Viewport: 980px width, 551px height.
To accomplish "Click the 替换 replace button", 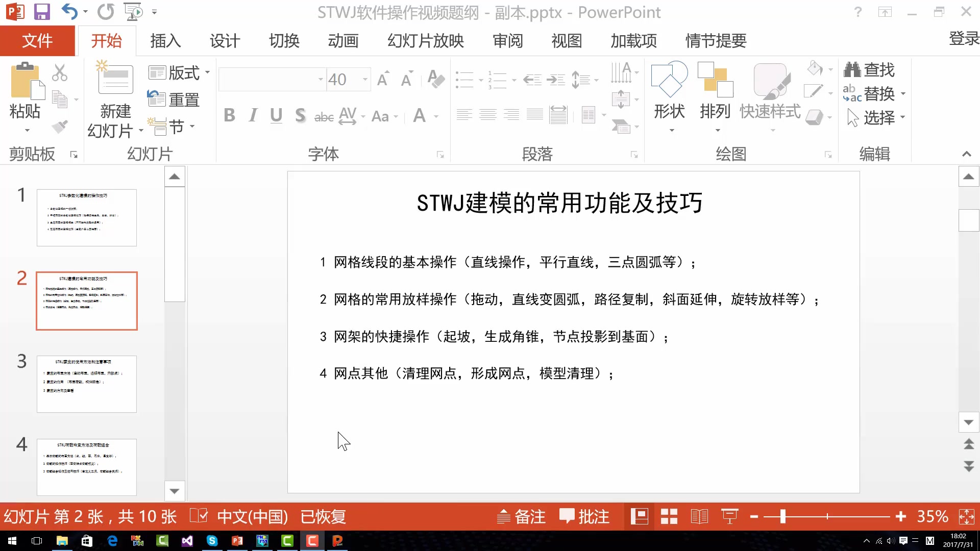I will [874, 93].
